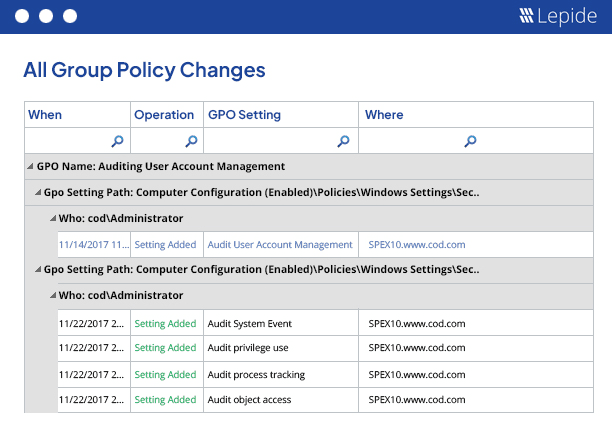The width and height of the screenshot is (612, 430).
Task: Collapse the second Gpo Setting Path group
Action: point(37,270)
